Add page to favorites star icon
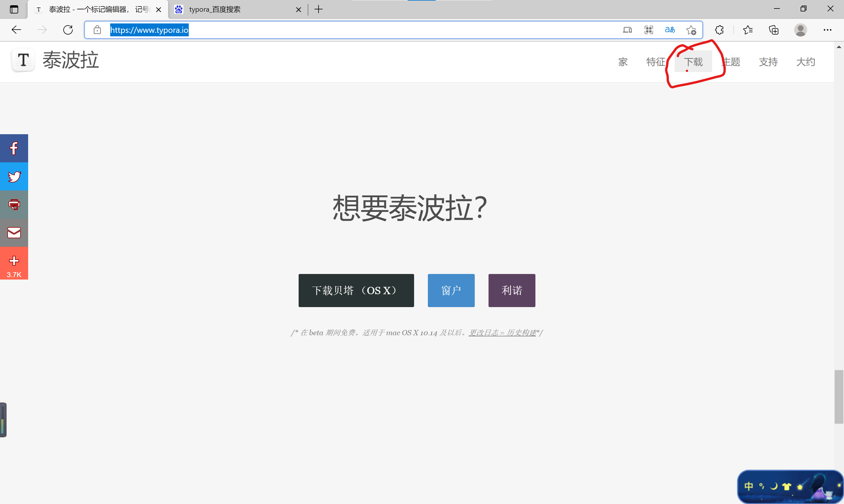This screenshot has width=844, height=504. [691, 30]
